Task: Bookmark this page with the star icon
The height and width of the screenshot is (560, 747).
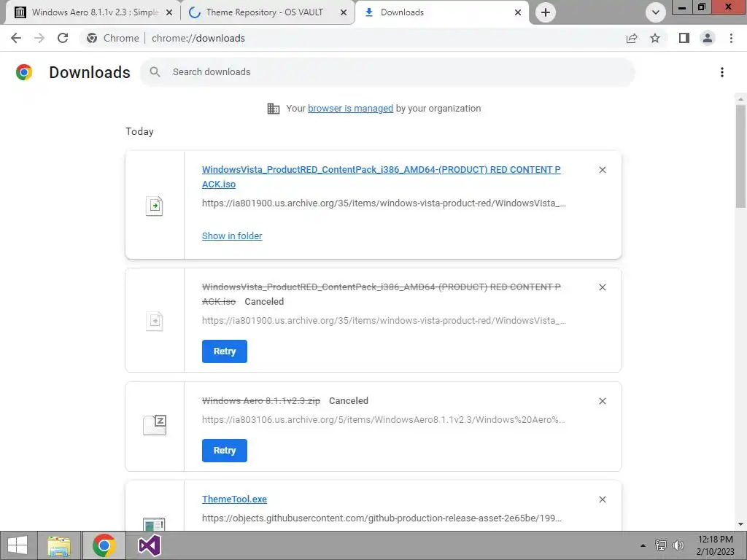Action: pos(655,38)
